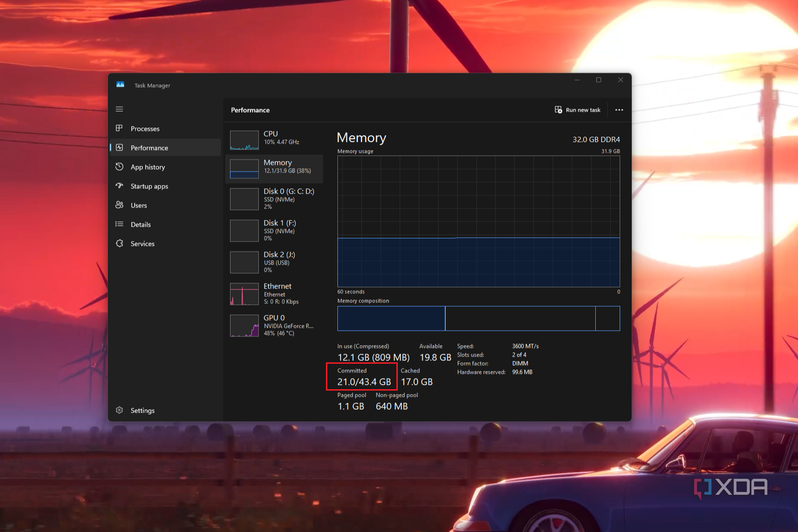Minimize the Task Manager window

pyautogui.click(x=576, y=80)
